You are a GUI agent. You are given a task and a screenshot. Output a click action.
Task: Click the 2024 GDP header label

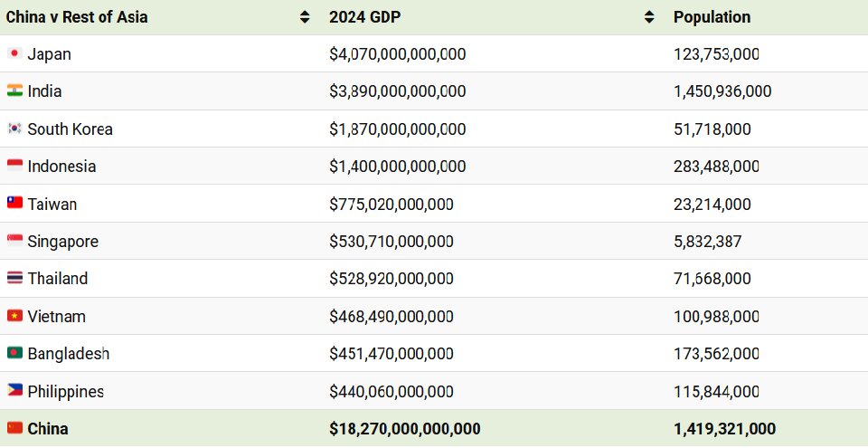(x=367, y=17)
